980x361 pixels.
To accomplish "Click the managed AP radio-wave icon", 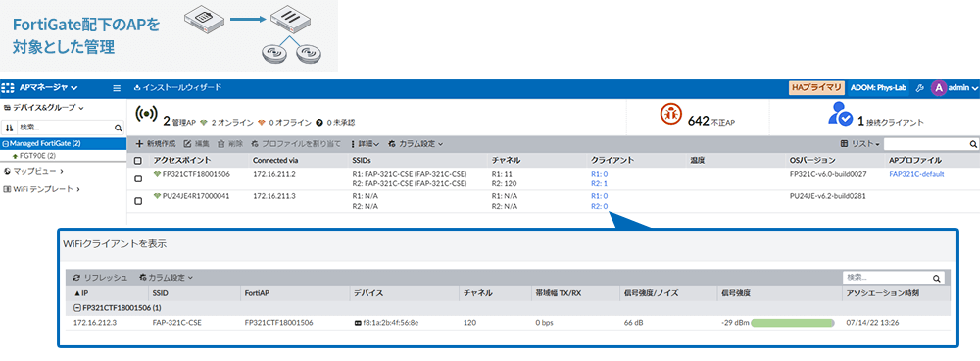I will pos(146,115).
